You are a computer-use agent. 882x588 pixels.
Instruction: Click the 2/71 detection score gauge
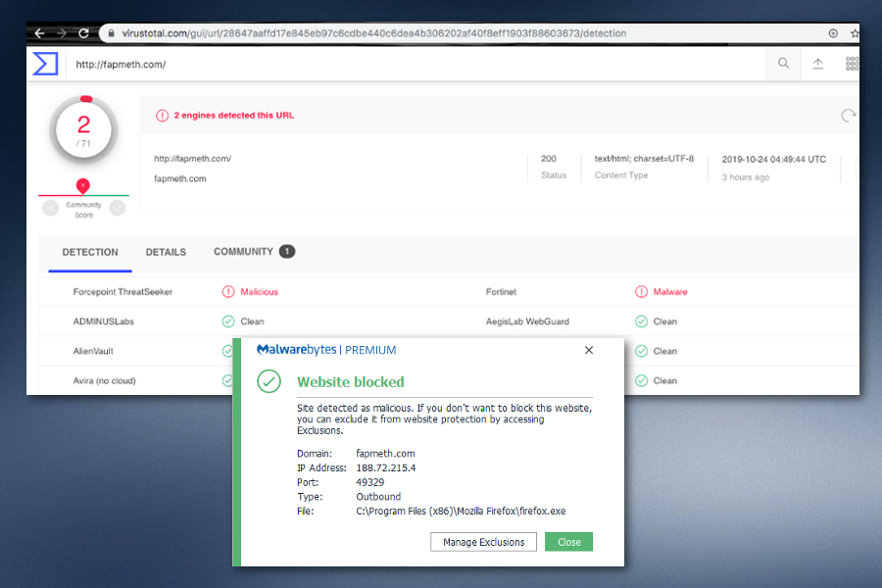tap(84, 130)
